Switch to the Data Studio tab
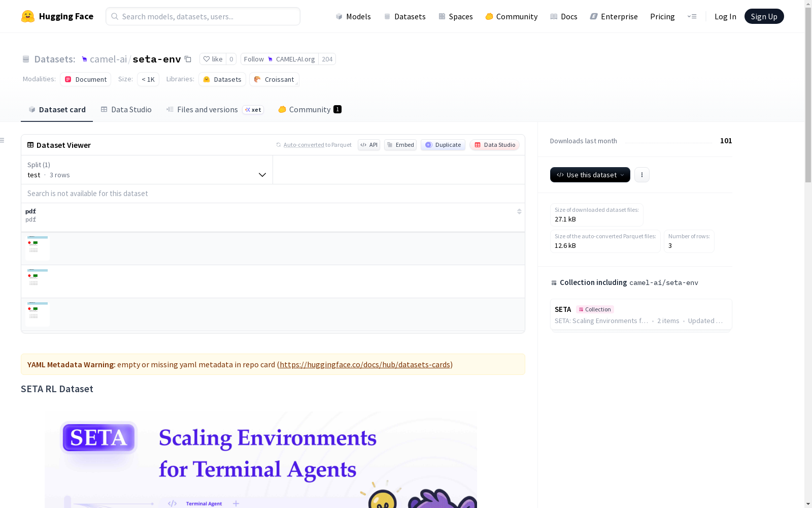 [126, 110]
